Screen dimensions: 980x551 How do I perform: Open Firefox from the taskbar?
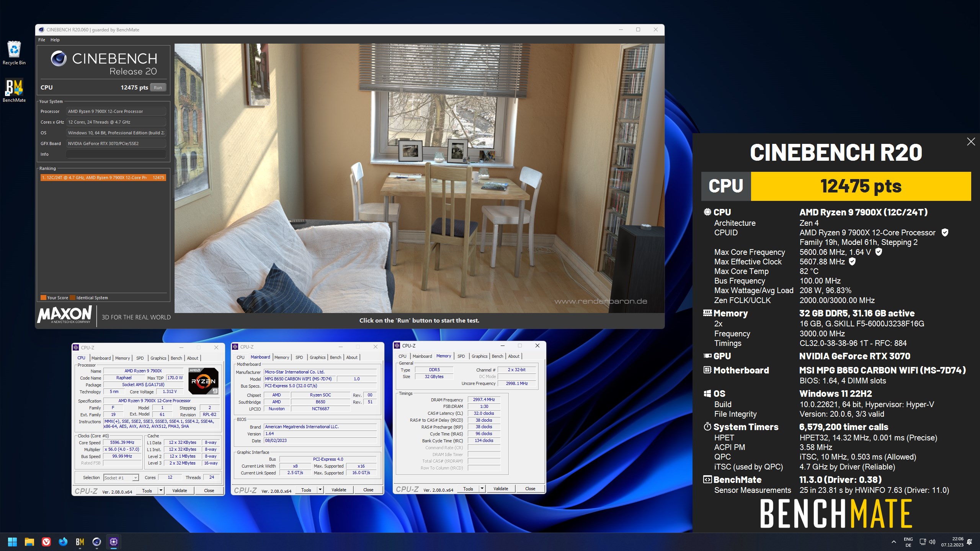pos(63,541)
